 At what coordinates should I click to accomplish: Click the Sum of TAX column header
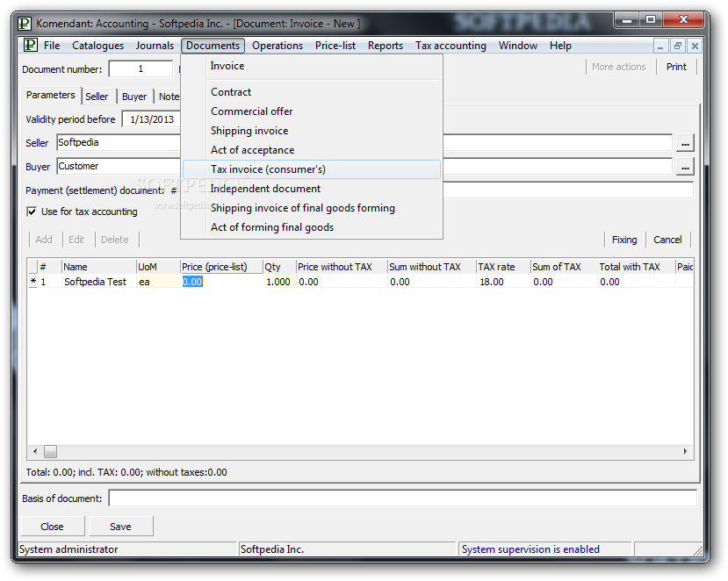coord(564,267)
